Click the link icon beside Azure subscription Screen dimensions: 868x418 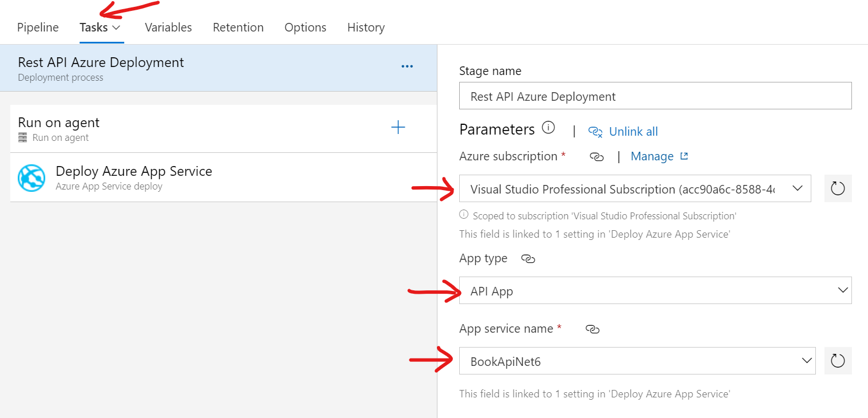(597, 156)
